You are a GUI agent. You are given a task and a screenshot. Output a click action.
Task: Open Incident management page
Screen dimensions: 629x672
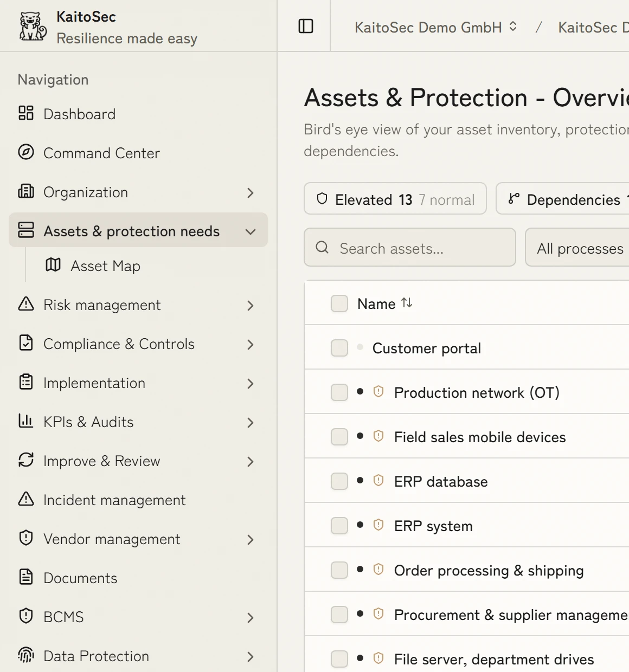pyautogui.click(x=138, y=500)
